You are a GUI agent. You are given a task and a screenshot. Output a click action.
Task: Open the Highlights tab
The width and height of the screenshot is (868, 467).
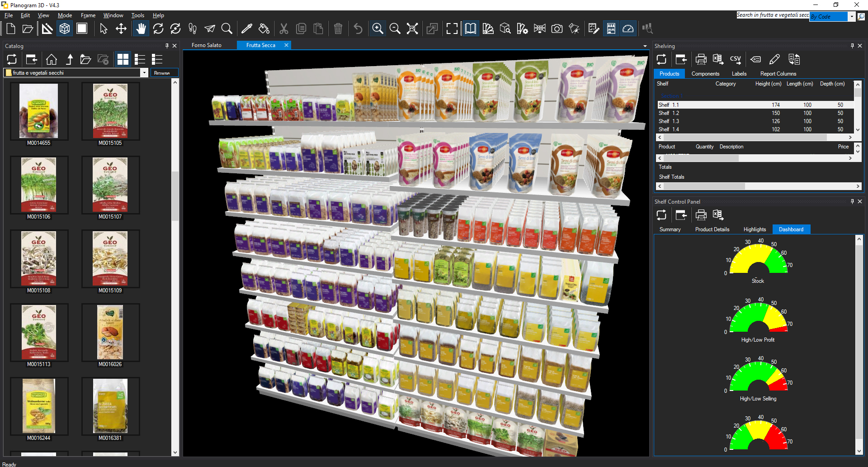755,229
